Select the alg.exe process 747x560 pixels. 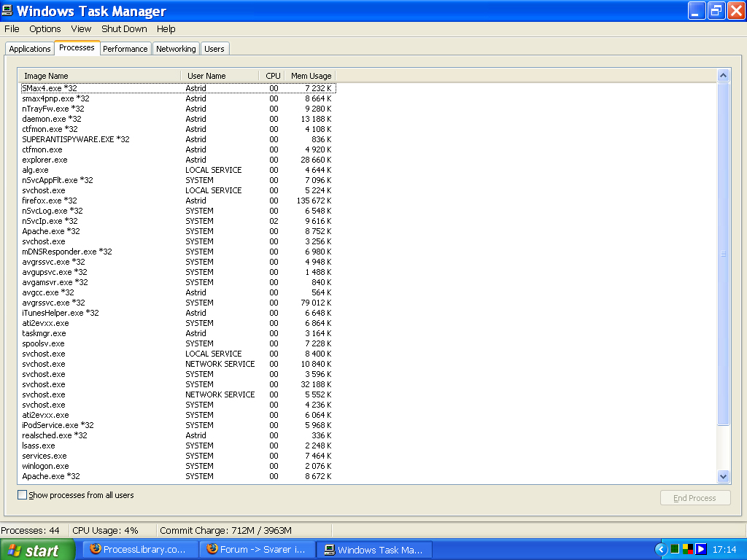click(x=178, y=170)
